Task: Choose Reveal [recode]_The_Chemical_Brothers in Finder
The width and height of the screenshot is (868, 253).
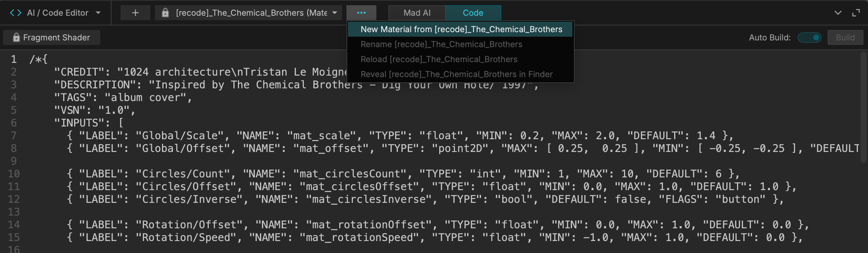Action: (x=460, y=74)
